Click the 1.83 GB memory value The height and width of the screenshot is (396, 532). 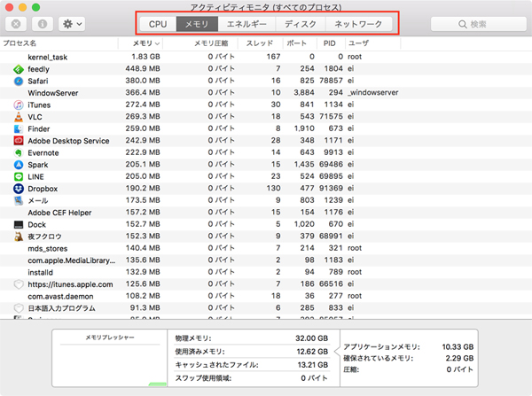point(146,57)
